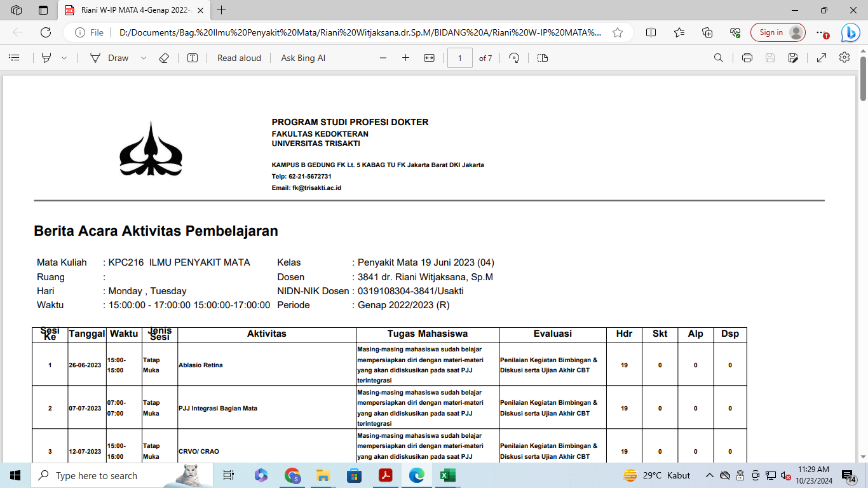This screenshot has width=868, height=488.
Task: Zoom out the PDF page
Action: click(x=383, y=58)
